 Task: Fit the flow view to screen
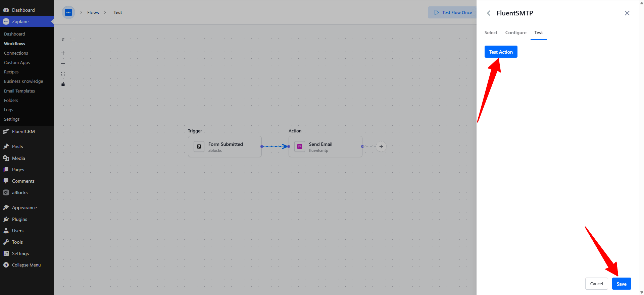63,74
